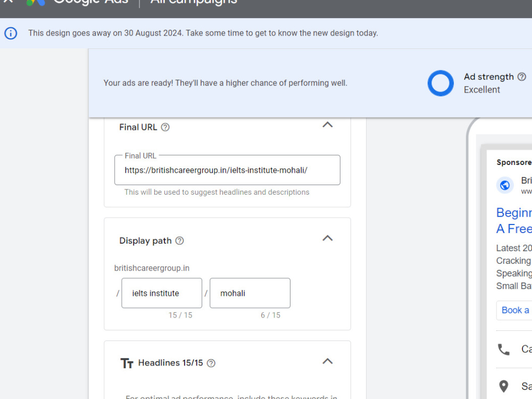Screen dimensions: 532x399
Task: Open the Ad strength help icon
Action: click(522, 77)
